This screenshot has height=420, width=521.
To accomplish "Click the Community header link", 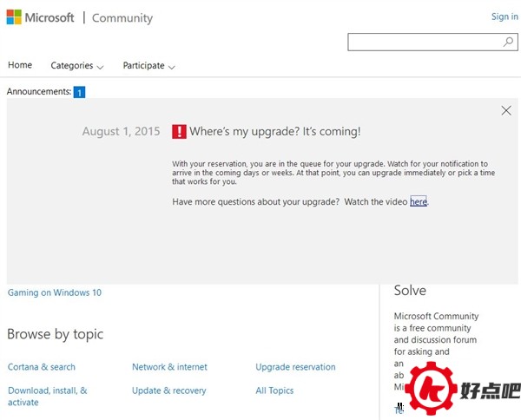I will point(122,18).
